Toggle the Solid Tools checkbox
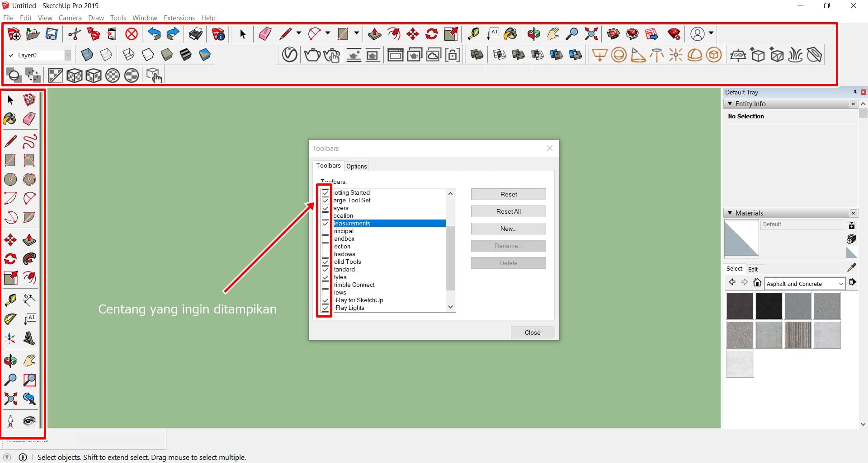 coord(325,262)
